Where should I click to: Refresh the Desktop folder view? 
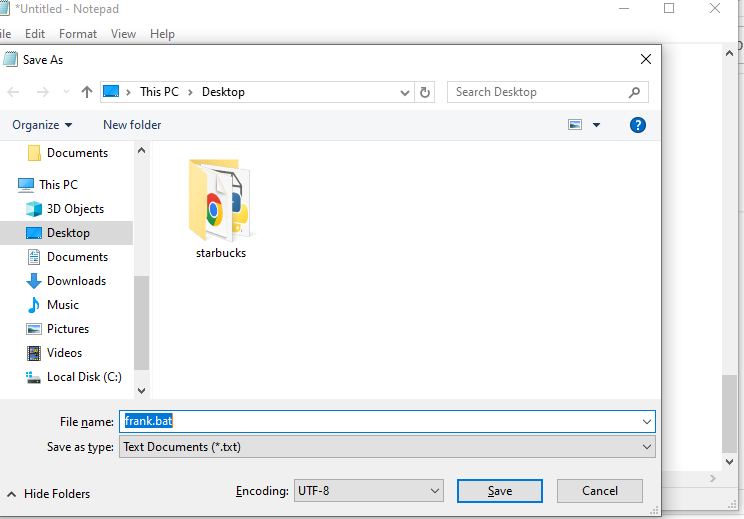point(425,92)
